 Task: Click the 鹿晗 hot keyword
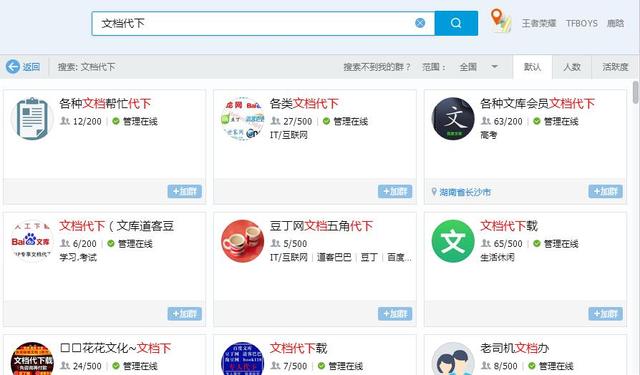click(615, 23)
